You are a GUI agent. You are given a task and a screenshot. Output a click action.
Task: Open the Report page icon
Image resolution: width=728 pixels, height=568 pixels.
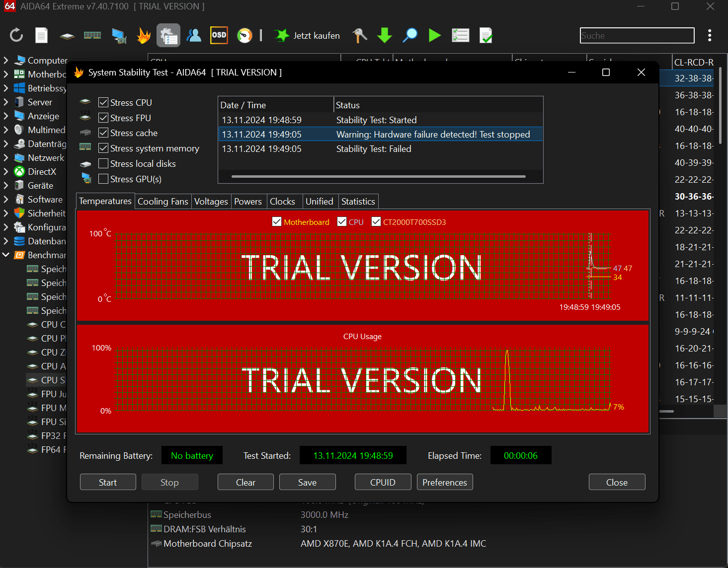[42, 35]
